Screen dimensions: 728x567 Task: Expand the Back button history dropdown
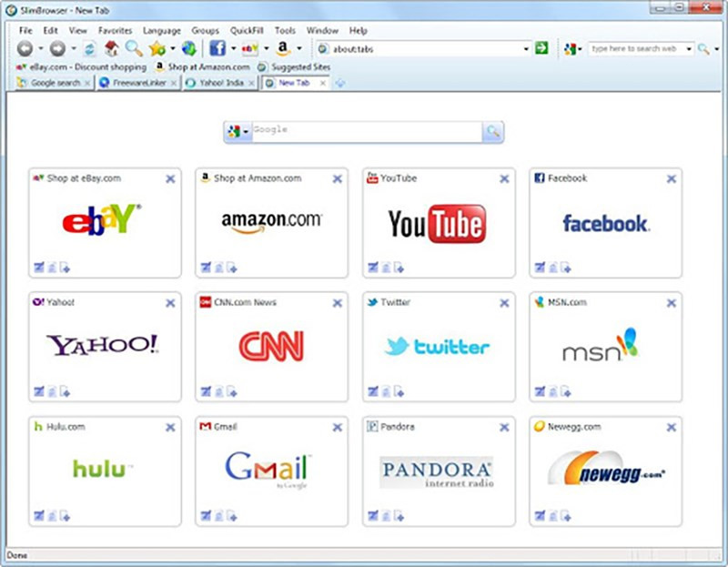pos(41,48)
